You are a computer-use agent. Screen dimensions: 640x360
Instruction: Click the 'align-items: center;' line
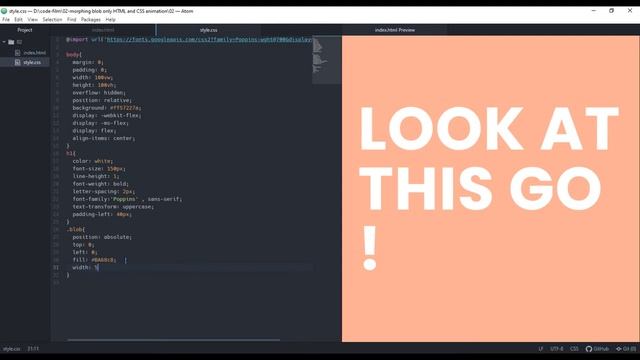[x=104, y=138]
